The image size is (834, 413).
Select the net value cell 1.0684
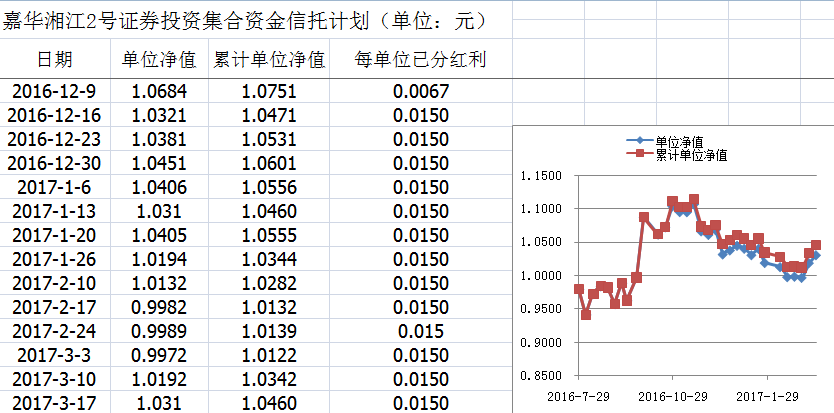click(x=158, y=92)
